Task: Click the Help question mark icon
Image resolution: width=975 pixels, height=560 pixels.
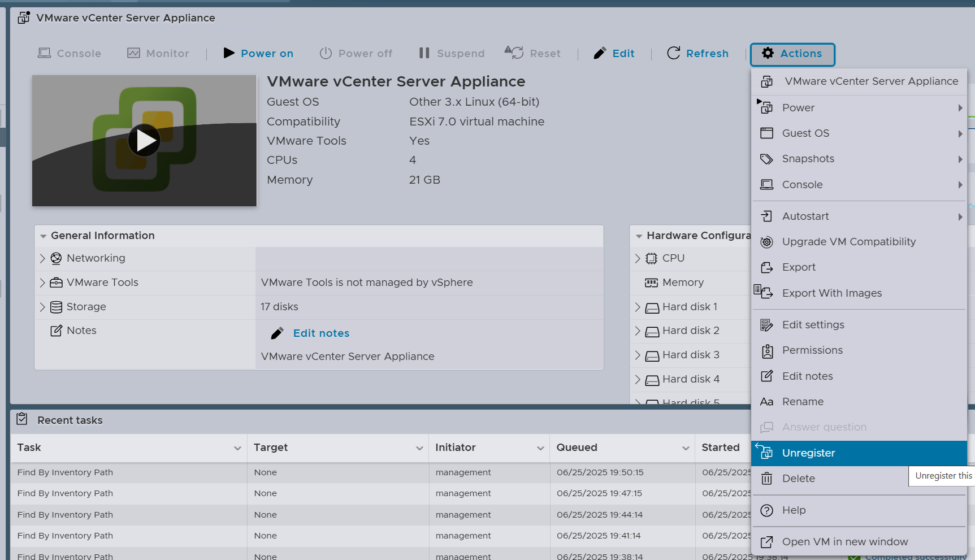Action: (x=766, y=510)
